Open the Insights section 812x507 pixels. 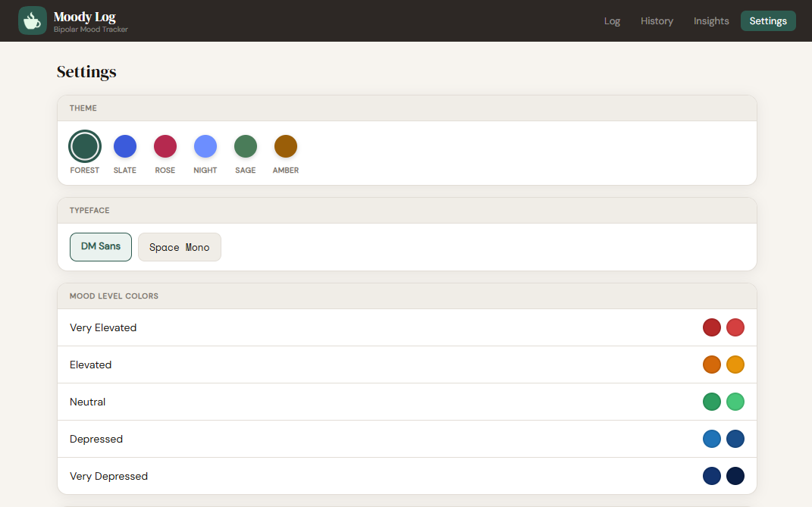click(710, 20)
